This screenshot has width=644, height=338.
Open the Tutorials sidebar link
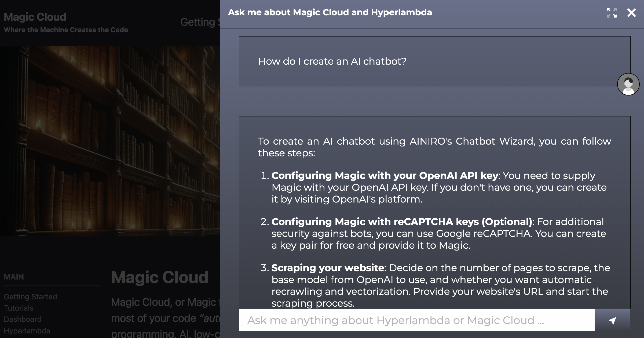(19, 308)
